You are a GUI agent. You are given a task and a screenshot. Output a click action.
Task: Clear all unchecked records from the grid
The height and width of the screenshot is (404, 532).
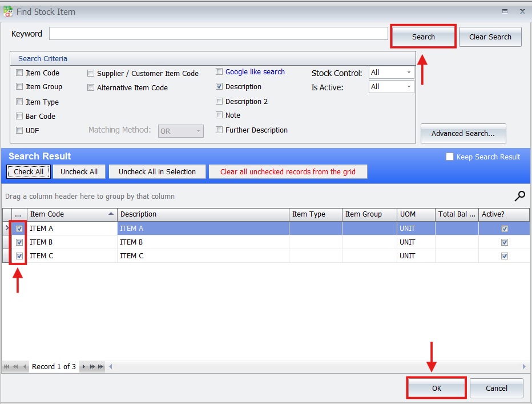288,171
